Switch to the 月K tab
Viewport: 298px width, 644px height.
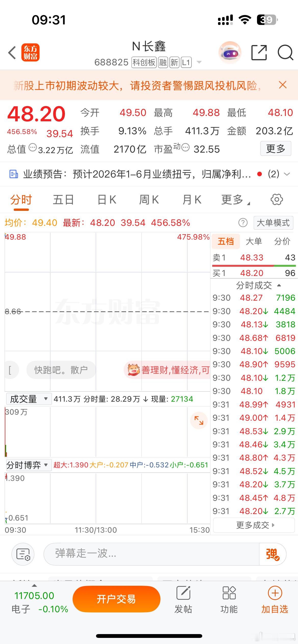point(192,200)
